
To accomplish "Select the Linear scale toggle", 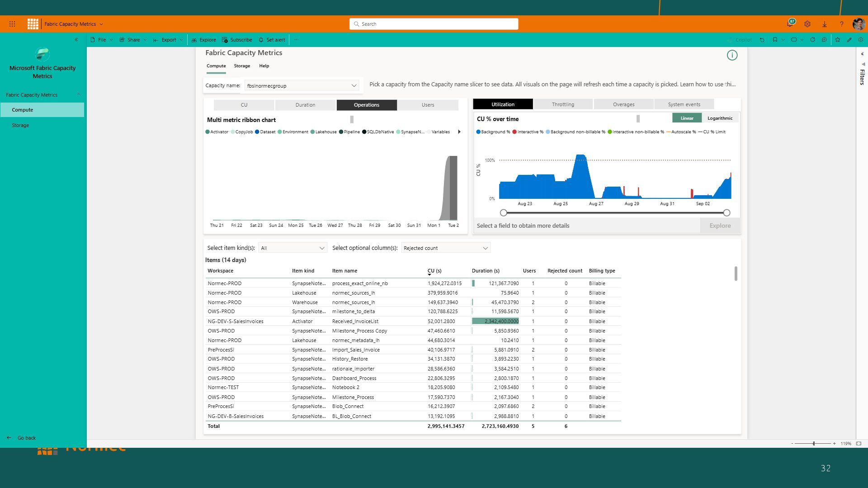I will pyautogui.click(x=687, y=118).
